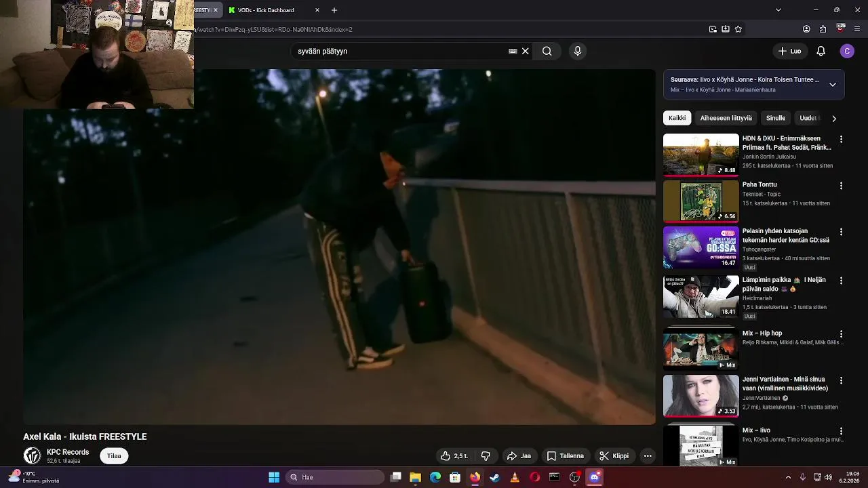The height and width of the screenshot is (488, 868).
Task: Click the Klippi clip button
Action: click(614, 455)
